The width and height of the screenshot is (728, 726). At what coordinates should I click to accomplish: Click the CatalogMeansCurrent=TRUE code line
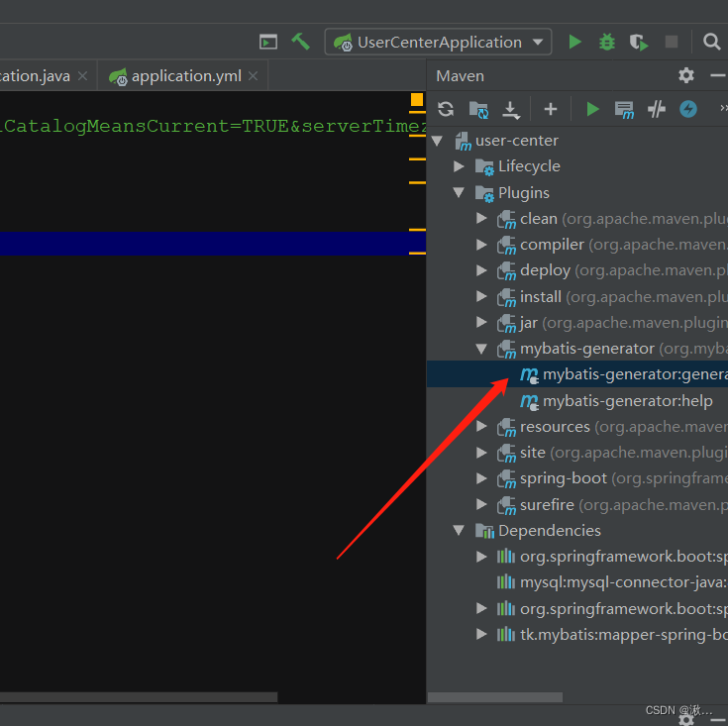click(213, 126)
